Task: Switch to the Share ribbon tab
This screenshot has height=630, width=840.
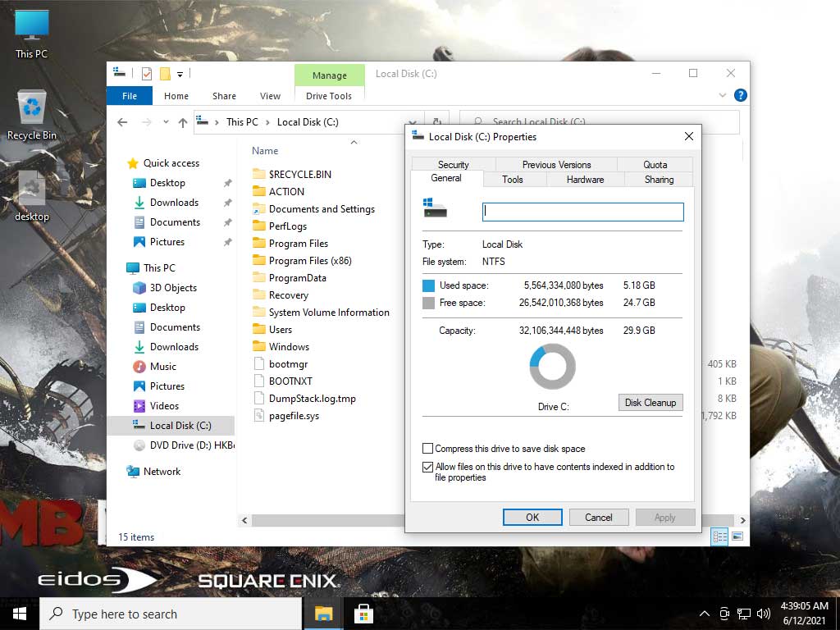Action: [x=224, y=96]
